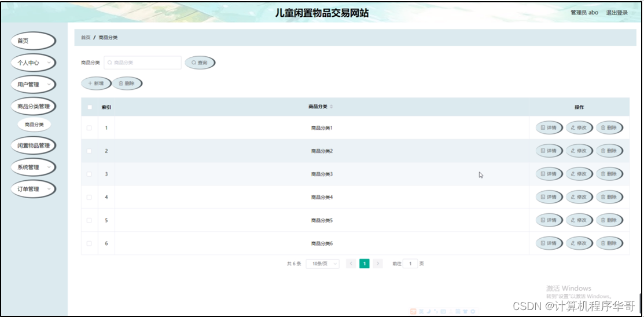
Task: Check the checkbox for row 商品分类2
Action: pyautogui.click(x=89, y=151)
